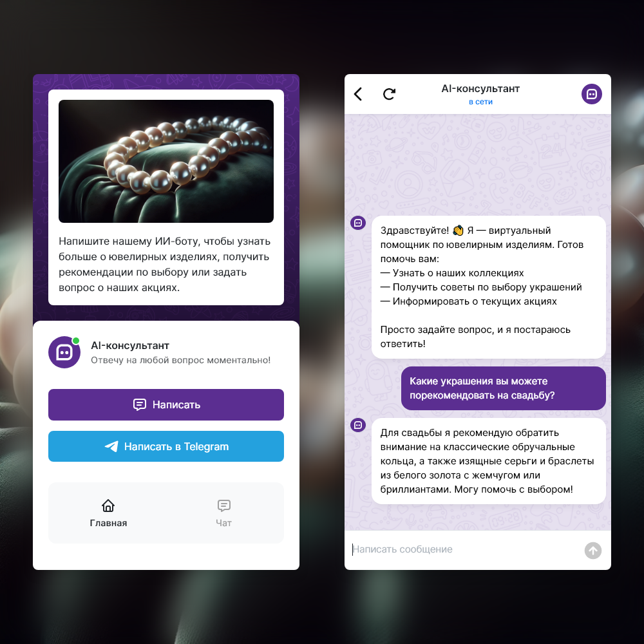The image size is (644, 644).
Task: Click the в сети status text
Action: click(480, 102)
